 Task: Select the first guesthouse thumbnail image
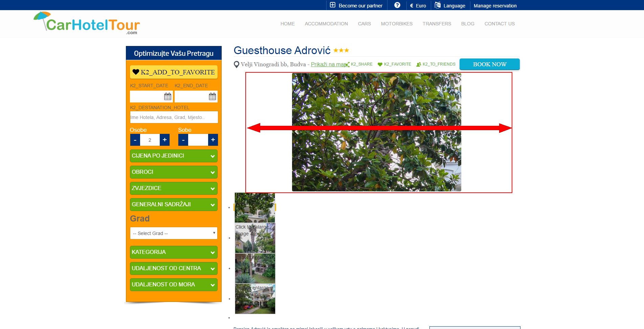tap(255, 208)
